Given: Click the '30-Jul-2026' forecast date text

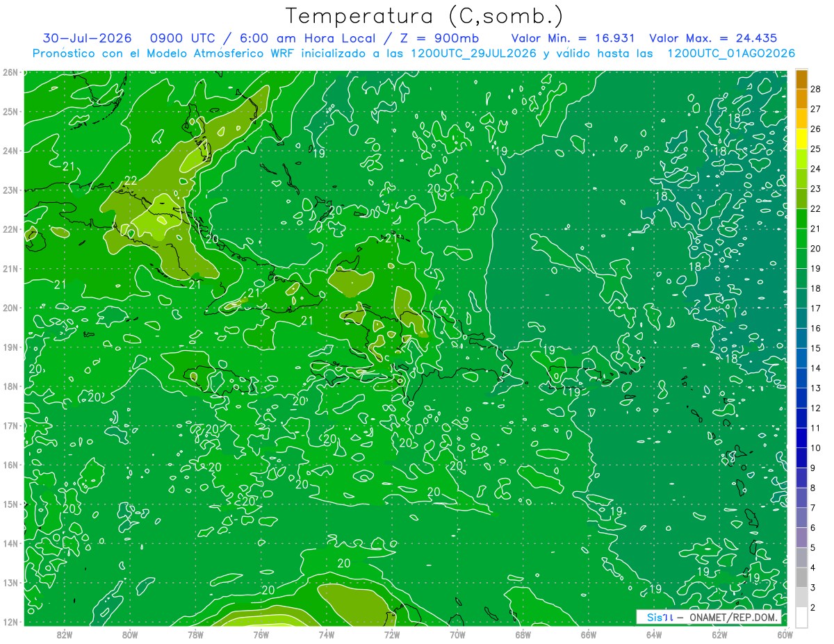Looking at the screenshot, I should coord(88,39).
